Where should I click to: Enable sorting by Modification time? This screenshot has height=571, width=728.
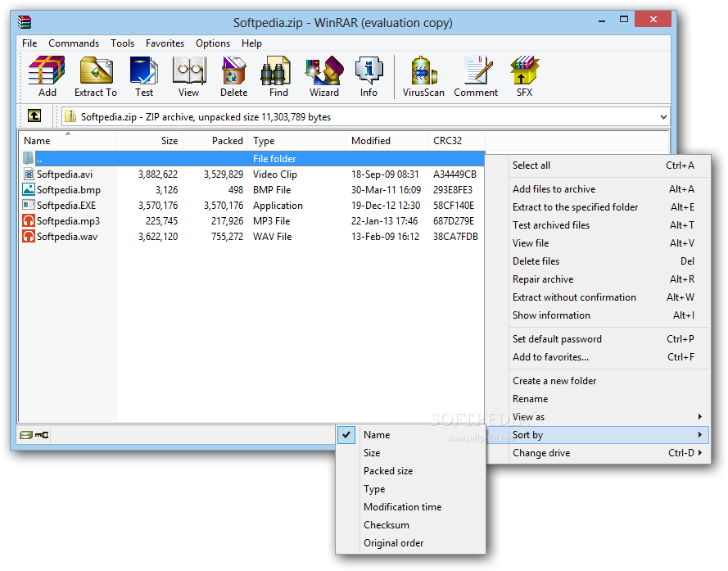point(402,506)
